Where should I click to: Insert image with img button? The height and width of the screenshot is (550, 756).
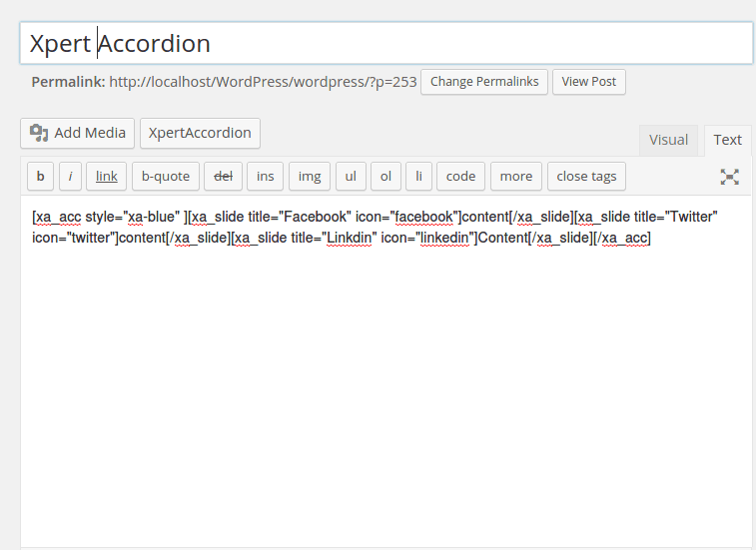pos(310,177)
